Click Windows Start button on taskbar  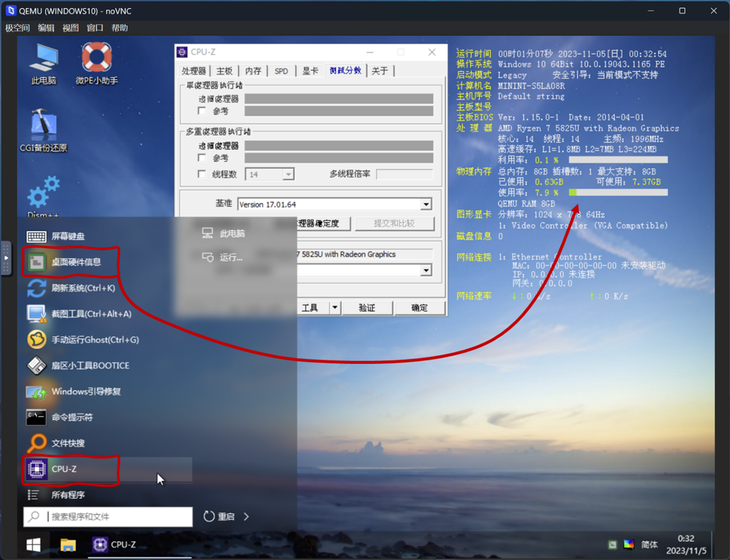click(34, 545)
